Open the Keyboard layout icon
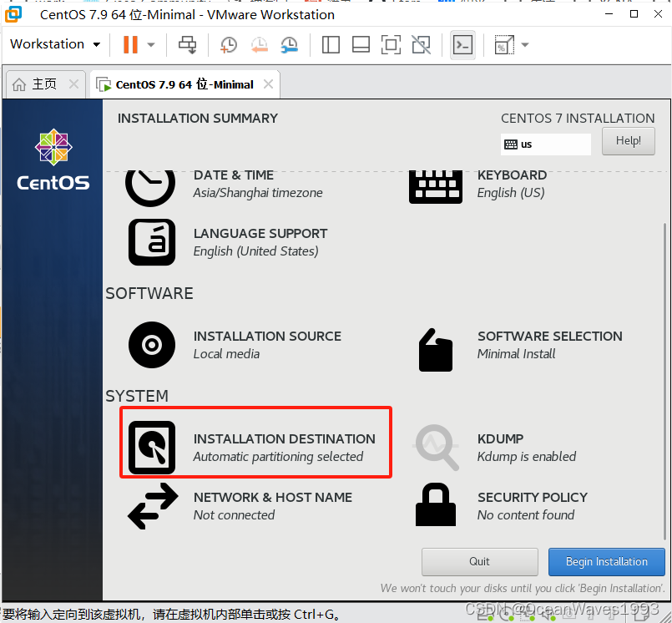Viewport: 672px width, 623px height. click(x=436, y=186)
